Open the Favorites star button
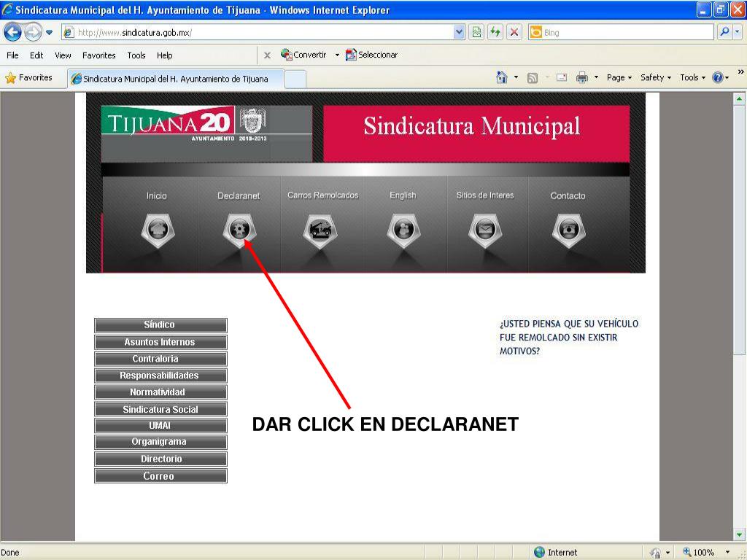This screenshot has height=560, width=747. [x=28, y=77]
